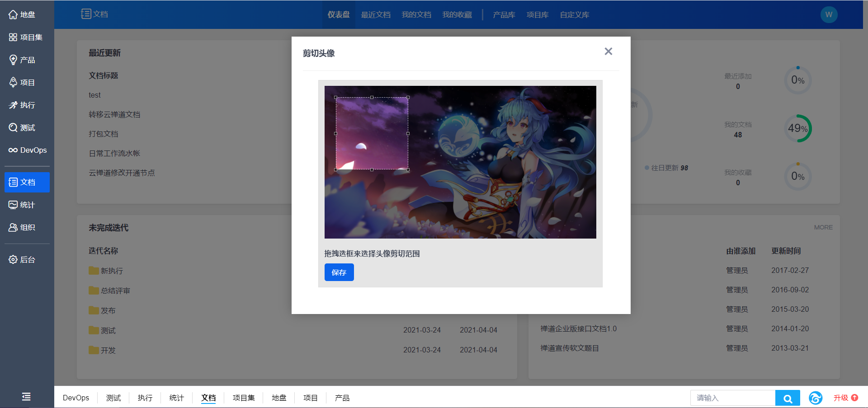Click the 由谁添加 column header
Image resolution: width=868 pixels, height=408 pixels.
click(741, 251)
